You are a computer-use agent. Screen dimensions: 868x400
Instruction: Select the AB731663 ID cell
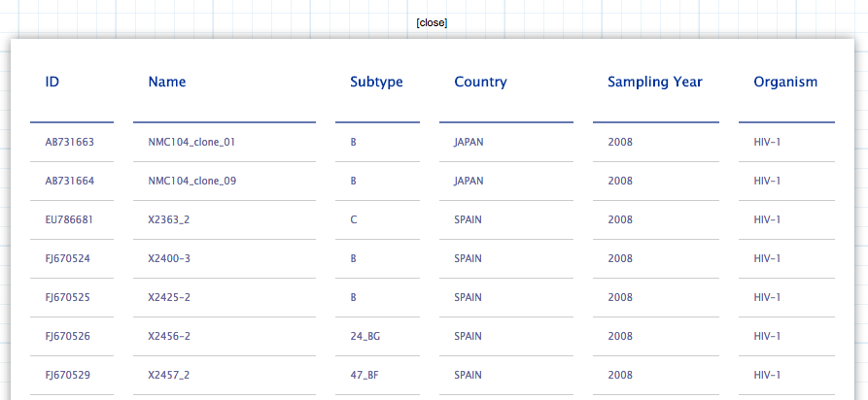click(x=70, y=142)
